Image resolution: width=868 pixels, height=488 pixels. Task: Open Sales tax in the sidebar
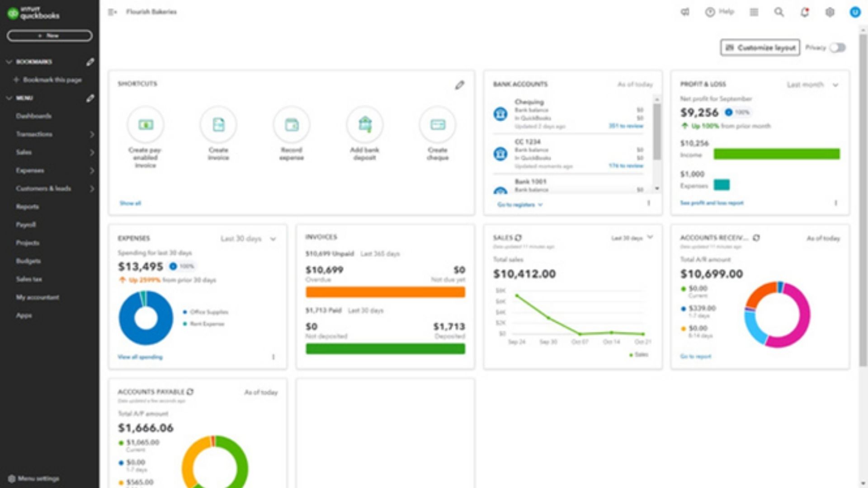[29, 279]
